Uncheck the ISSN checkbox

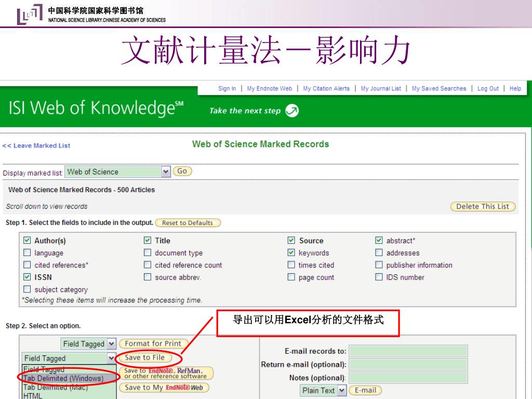click(27, 277)
